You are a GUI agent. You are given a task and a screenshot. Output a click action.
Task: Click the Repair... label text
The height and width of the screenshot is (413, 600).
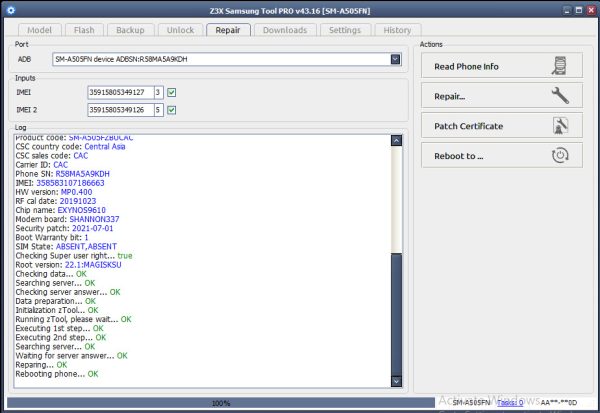click(x=450, y=96)
